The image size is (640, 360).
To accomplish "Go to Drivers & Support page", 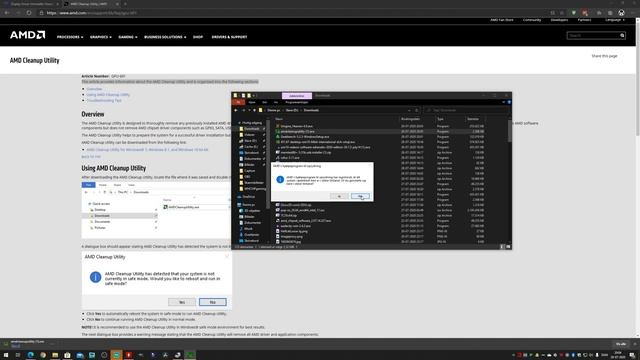I will (229, 37).
